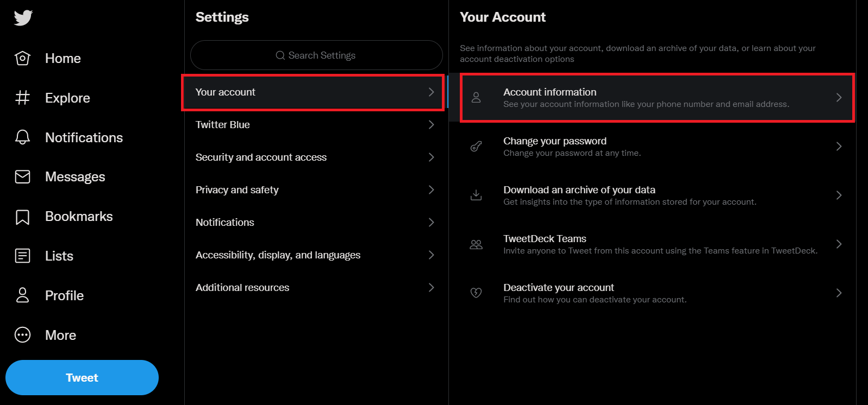Open Download an archive of your data
Image resolution: width=868 pixels, height=405 pixels.
[579, 190]
